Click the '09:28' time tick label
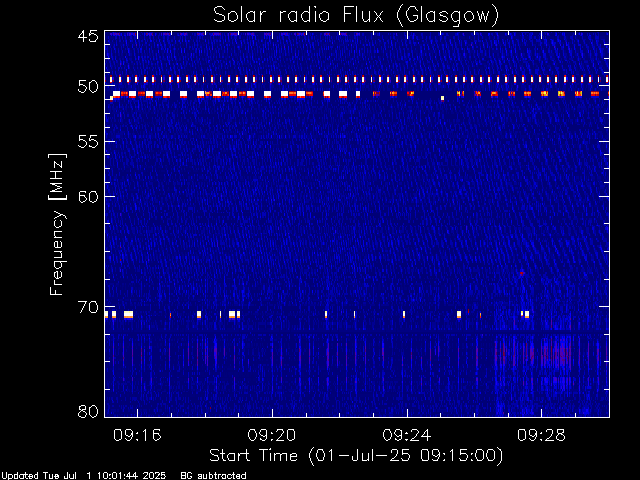The image size is (640, 480). [541, 435]
